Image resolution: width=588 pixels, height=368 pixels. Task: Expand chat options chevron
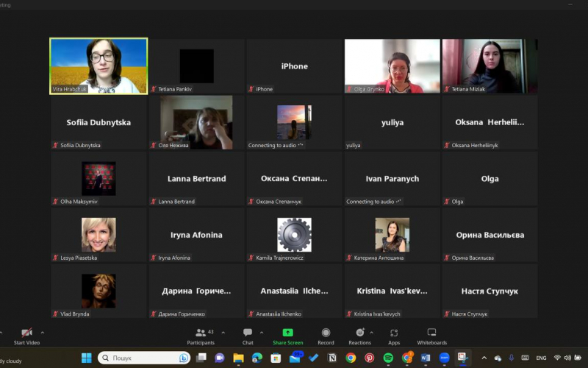pyautogui.click(x=262, y=333)
